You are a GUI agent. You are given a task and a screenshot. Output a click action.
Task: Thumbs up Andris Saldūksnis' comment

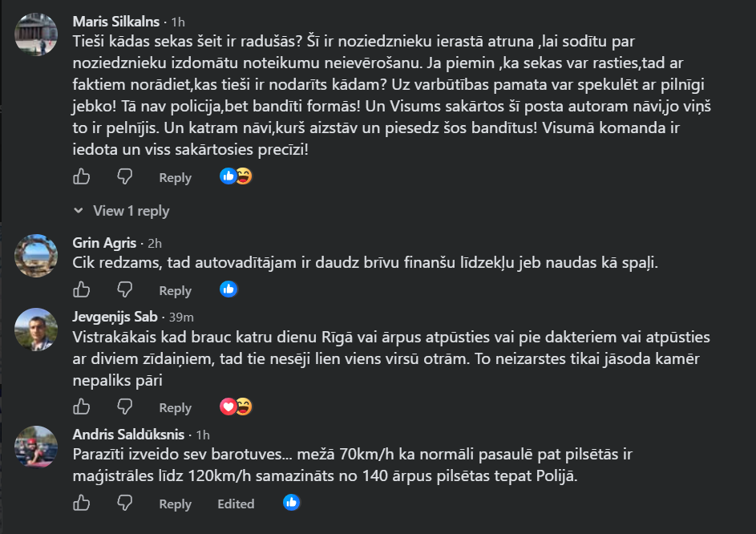coord(82,503)
